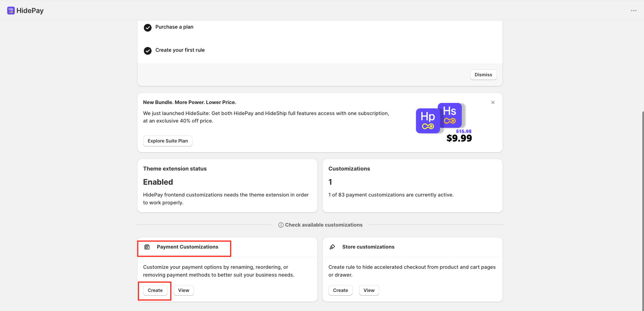Click the HidePay and HideShip bundle image
The width and height of the screenshot is (644, 311).
coord(443,123)
